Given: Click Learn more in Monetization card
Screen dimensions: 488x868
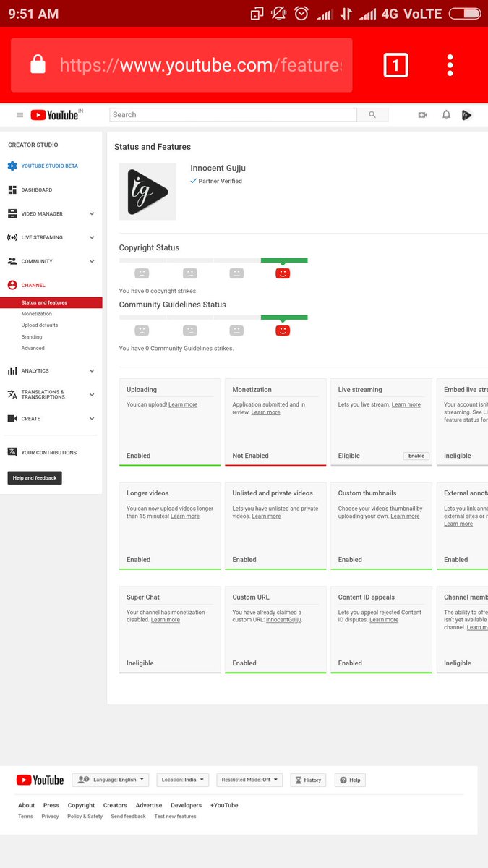Looking at the screenshot, I should coord(265,412).
